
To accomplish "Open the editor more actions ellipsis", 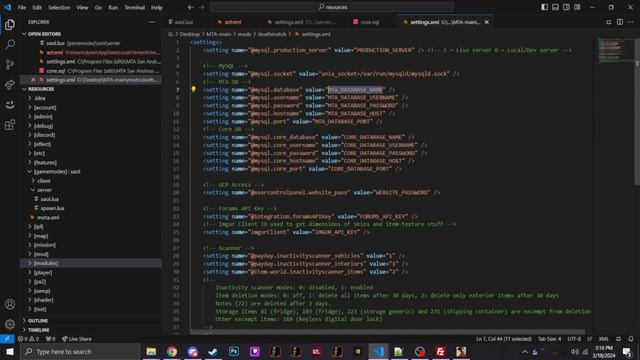I will click(x=631, y=22).
